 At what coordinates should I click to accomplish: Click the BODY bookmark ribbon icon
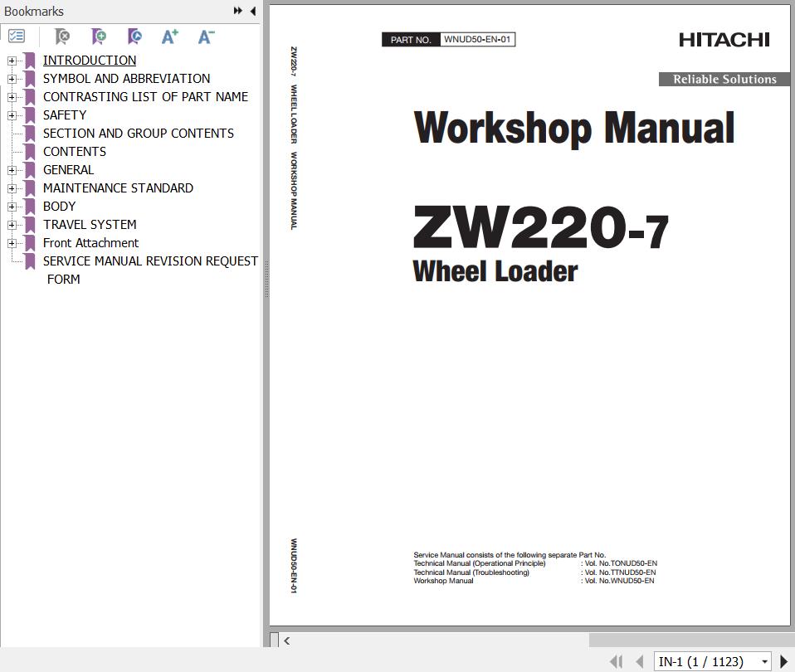30,207
